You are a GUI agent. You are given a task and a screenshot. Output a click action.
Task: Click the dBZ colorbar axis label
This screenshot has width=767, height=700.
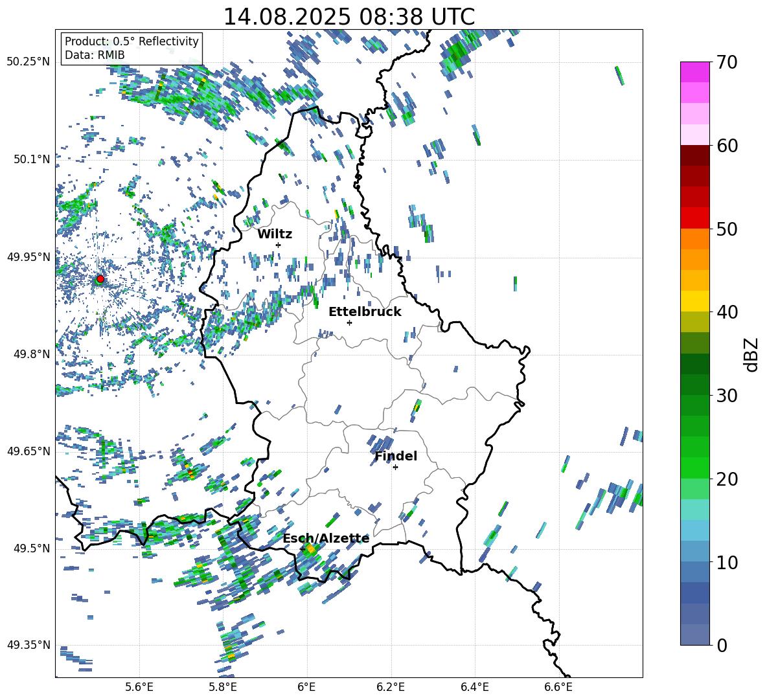click(752, 354)
